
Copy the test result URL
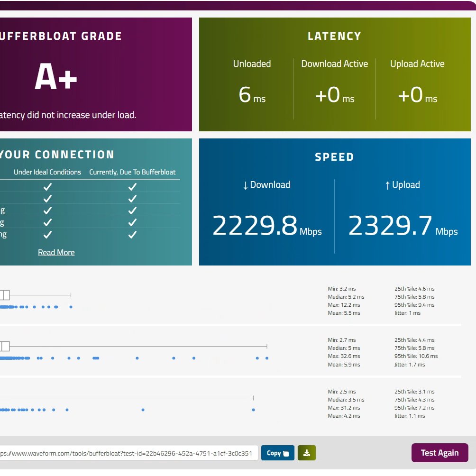click(277, 453)
